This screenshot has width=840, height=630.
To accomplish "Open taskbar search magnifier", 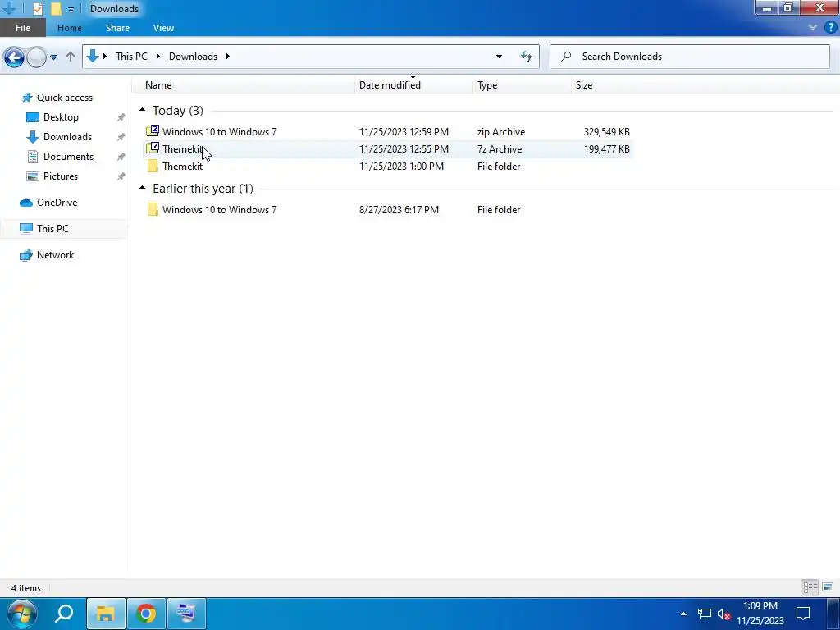I will point(64,614).
